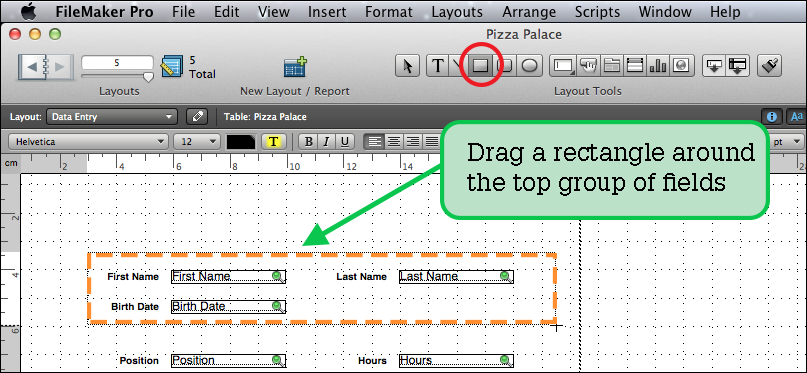Screen dimensions: 807x373
Task: Select the Web Viewer tool
Action: [681, 66]
